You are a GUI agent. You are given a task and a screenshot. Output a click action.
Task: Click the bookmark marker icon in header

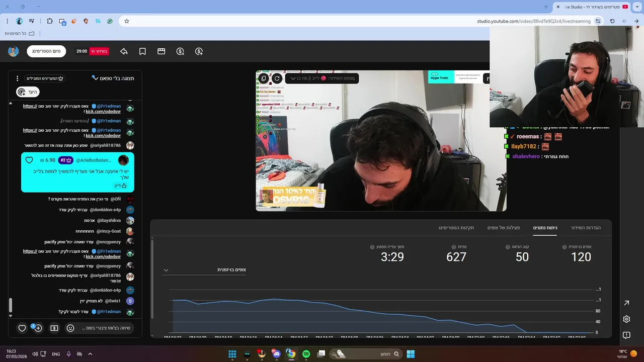[142, 51]
